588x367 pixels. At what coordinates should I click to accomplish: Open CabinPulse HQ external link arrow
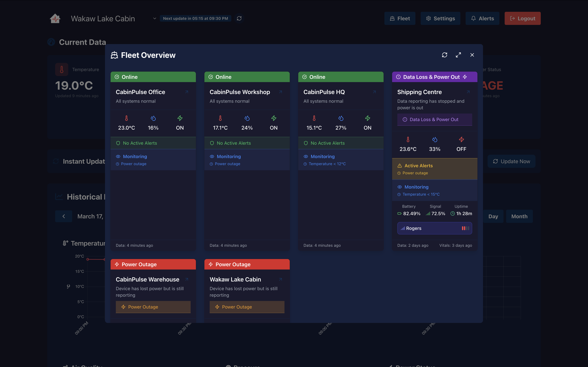[x=374, y=92]
